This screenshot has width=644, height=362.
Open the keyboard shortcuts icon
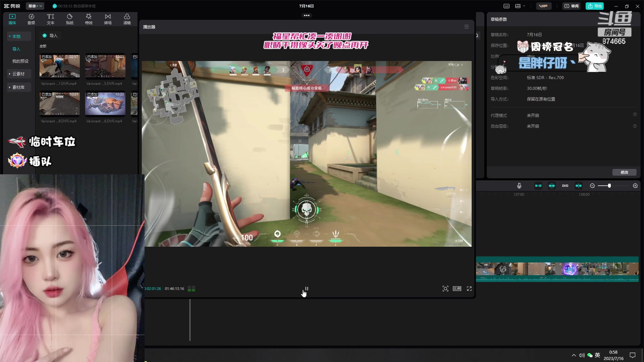click(506, 6)
